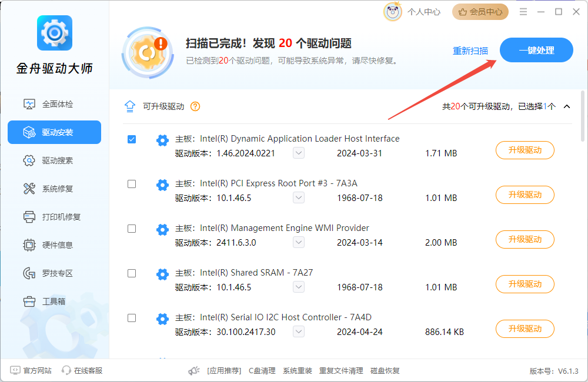Click gear icon of Dynamic Application Loader
588x382 pixels.
click(162, 140)
